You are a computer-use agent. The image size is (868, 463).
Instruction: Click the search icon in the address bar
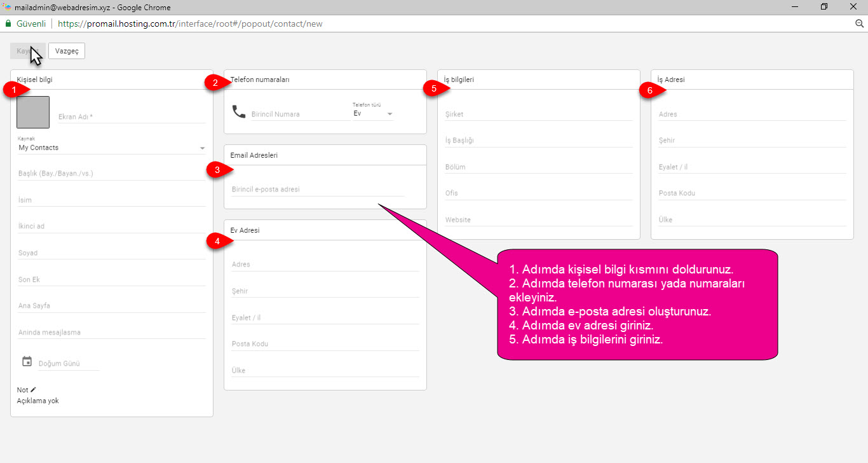[x=859, y=24]
